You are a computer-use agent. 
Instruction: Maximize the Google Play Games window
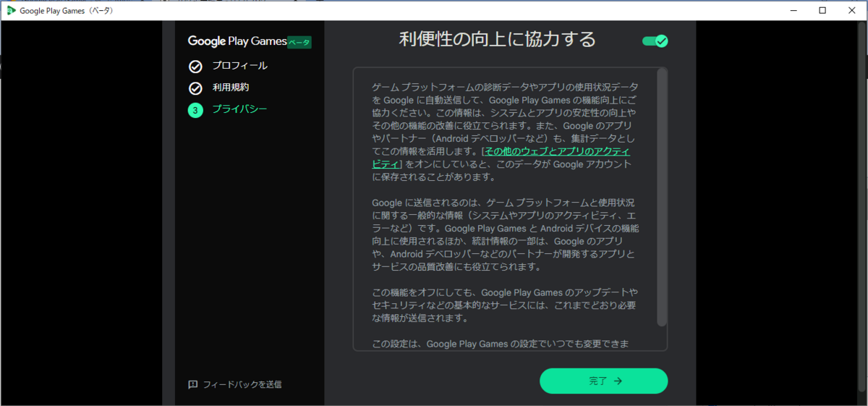point(822,10)
